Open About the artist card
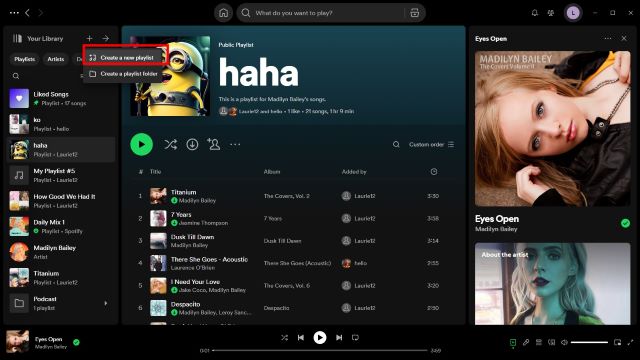This screenshot has width=640, height=360. pyautogui.click(x=553, y=284)
